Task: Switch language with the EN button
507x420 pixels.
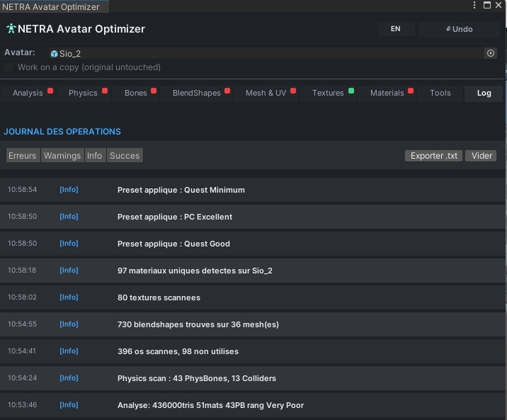Action: click(x=395, y=29)
